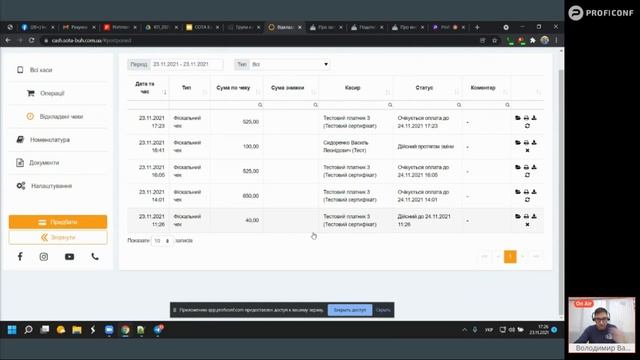The image size is (640, 360).
Task: Select the 600,00 amount cell
Action: 251,196
